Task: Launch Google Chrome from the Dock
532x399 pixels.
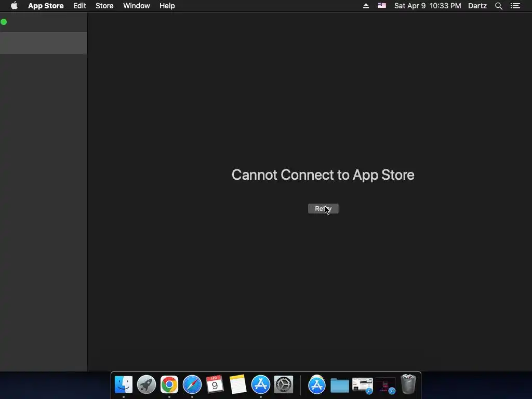Action: (169, 384)
